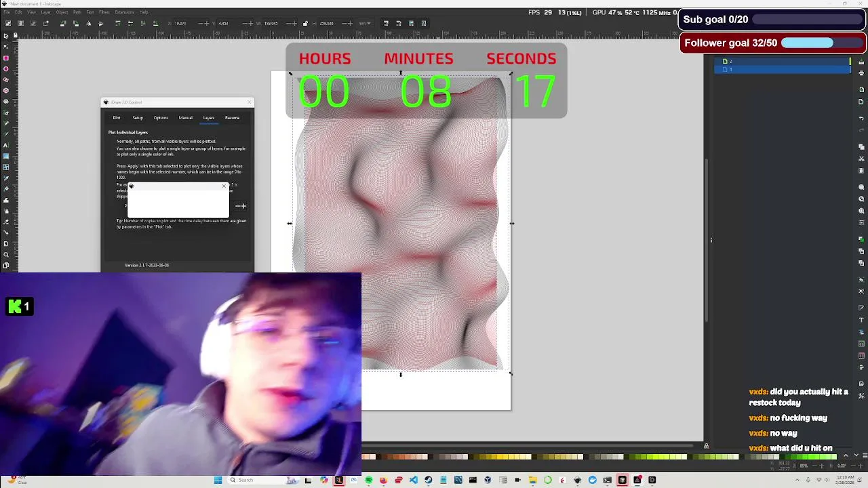Open the Edit menu

pos(18,12)
